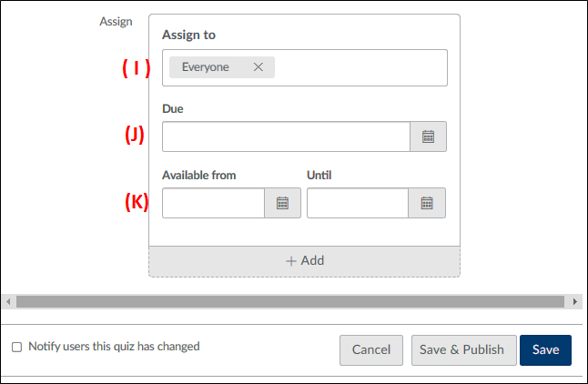Screen dimensions: 588x384
Task: Open the Until date calendar picker
Action: [427, 204]
